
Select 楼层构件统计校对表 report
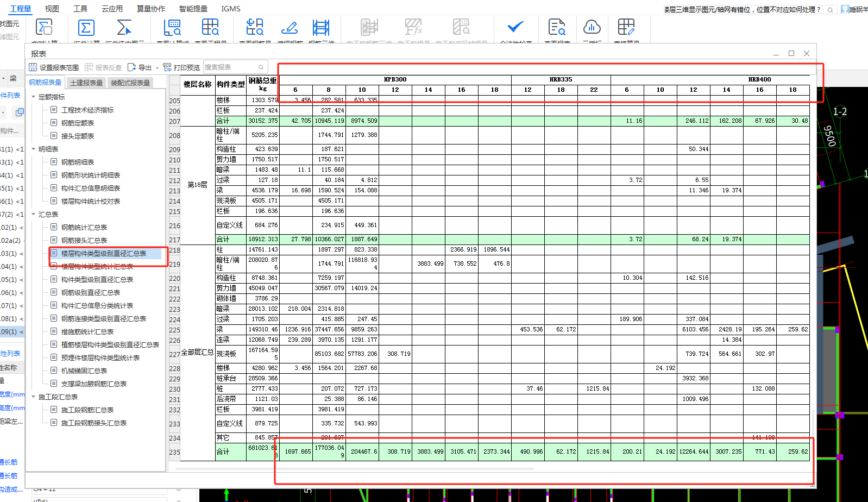(91, 201)
